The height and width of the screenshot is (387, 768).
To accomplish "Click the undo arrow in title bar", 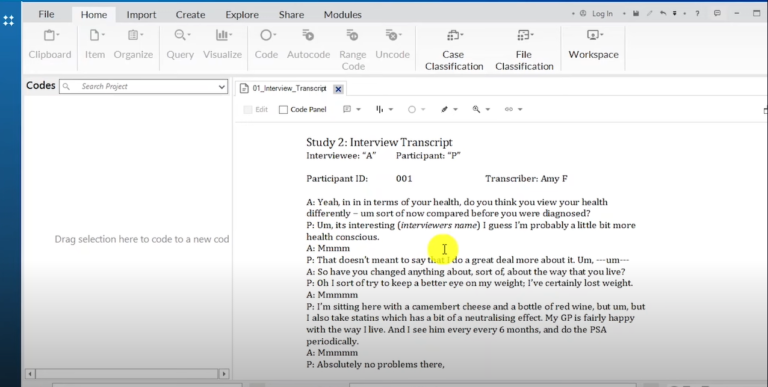I will tap(663, 14).
